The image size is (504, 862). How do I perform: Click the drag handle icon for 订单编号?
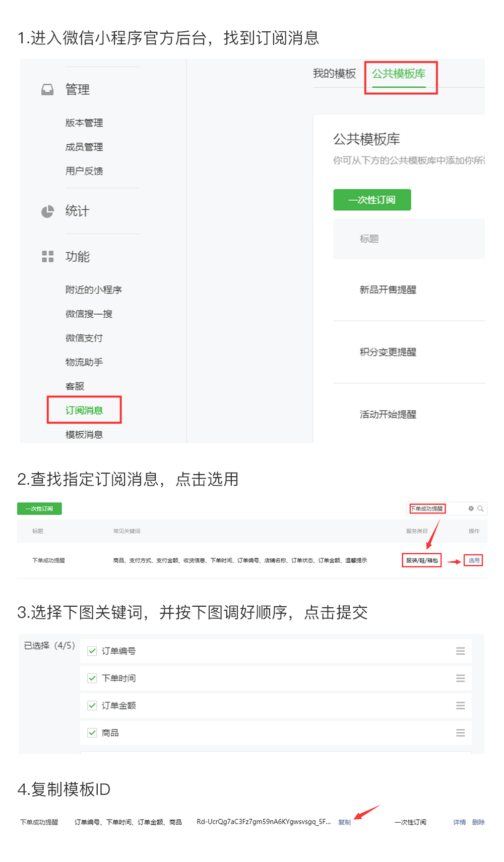point(460,651)
